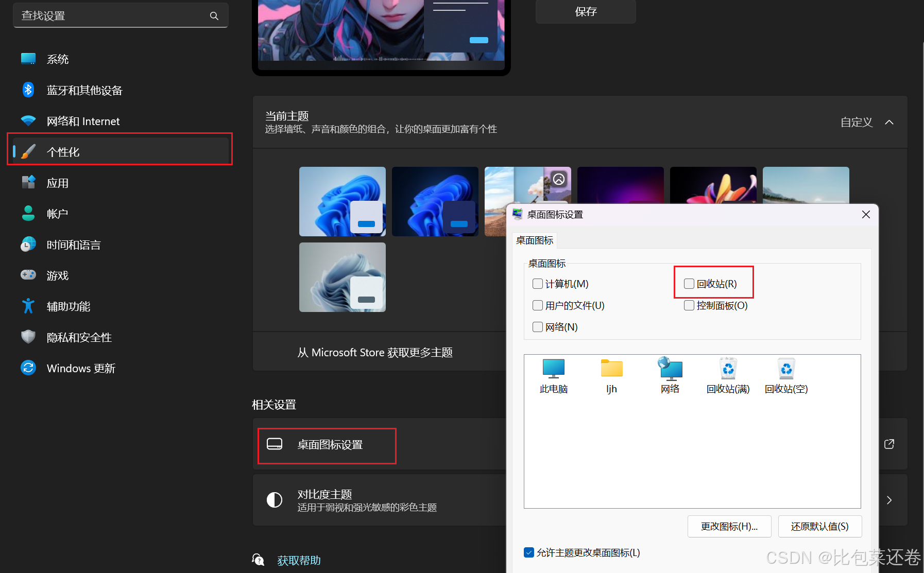Open 应用 settings category
Viewport: 924px width, 573px height.
point(121,183)
